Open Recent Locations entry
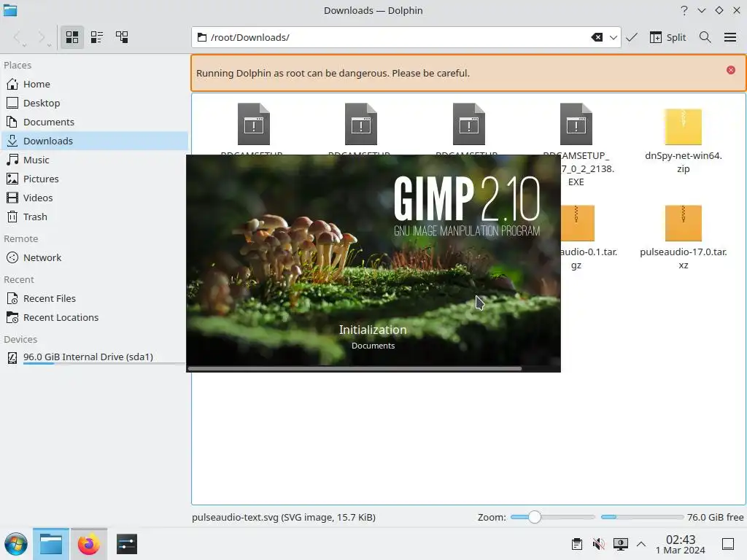This screenshot has width=747, height=560. [x=94, y=318]
